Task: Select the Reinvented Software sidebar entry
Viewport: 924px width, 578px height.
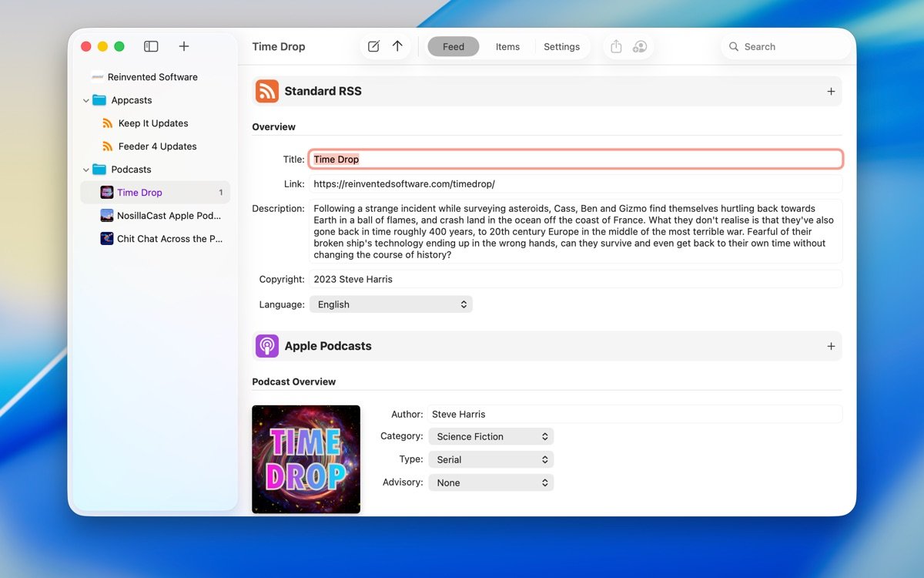Action: click(155, 77)
